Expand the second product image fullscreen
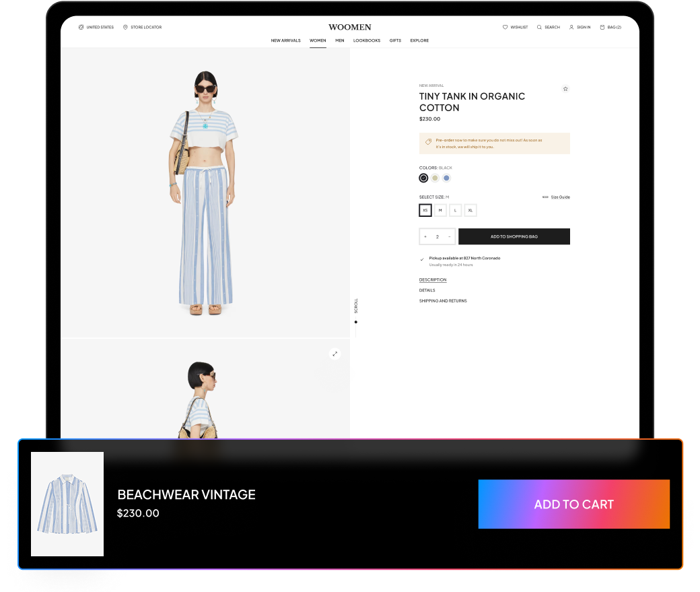This screenshot has height=592, width=700. (x=335, y=354)
